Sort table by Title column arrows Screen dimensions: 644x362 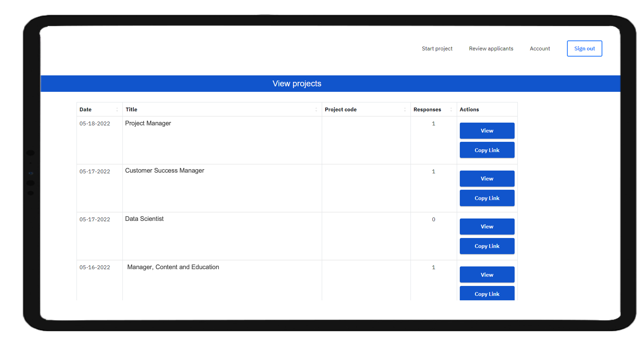point(316,110)
